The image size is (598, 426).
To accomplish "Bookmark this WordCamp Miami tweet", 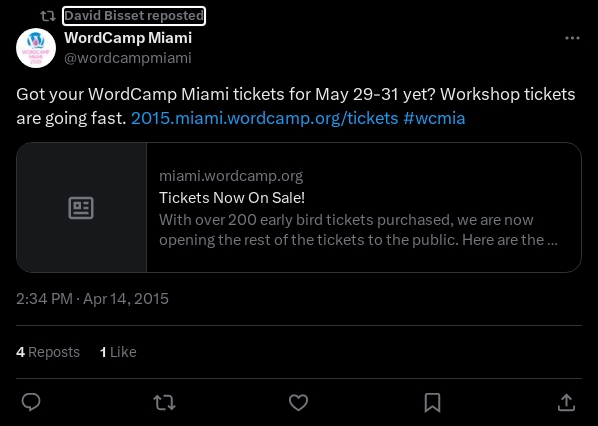I will point(432,403).
